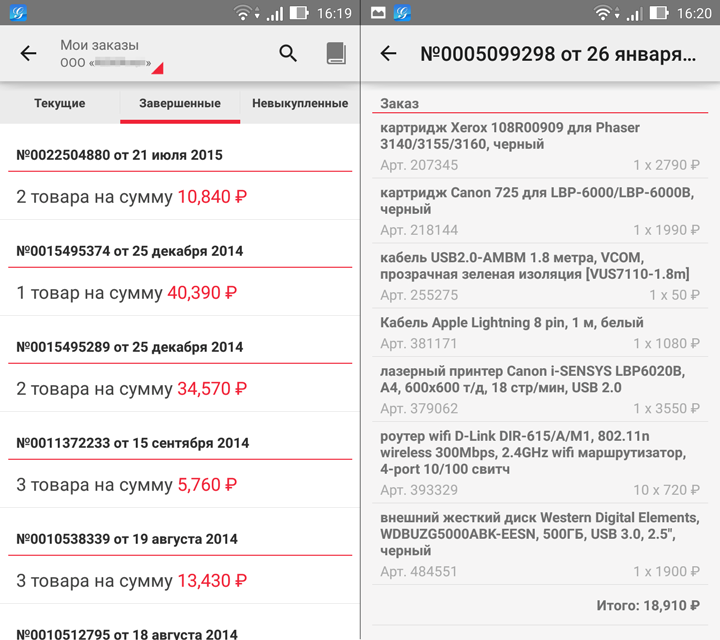Tap article number Арт. 379062
The image size is (720, 640).
419,408
